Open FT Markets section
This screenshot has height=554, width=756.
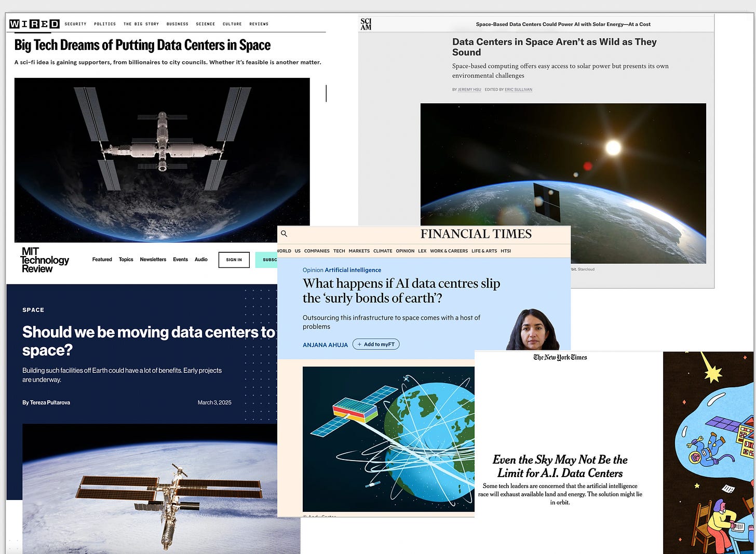click(x=359, y=251)
